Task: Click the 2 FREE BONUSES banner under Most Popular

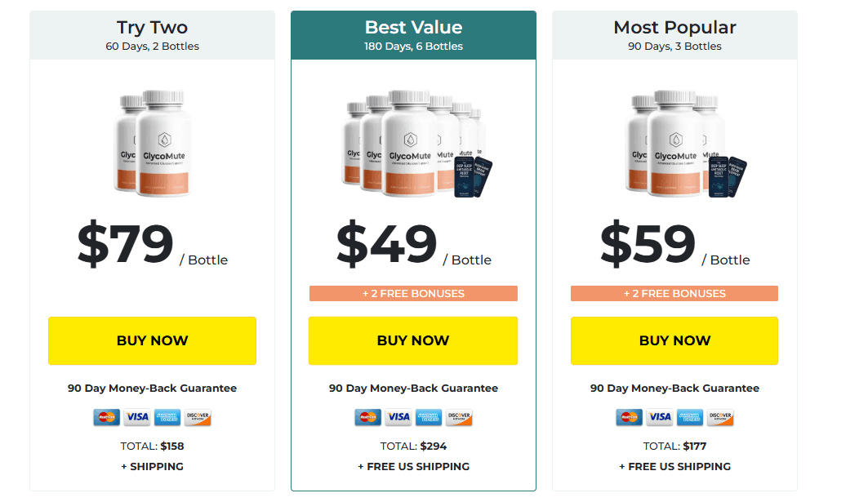Action: (x=674, y=293)
